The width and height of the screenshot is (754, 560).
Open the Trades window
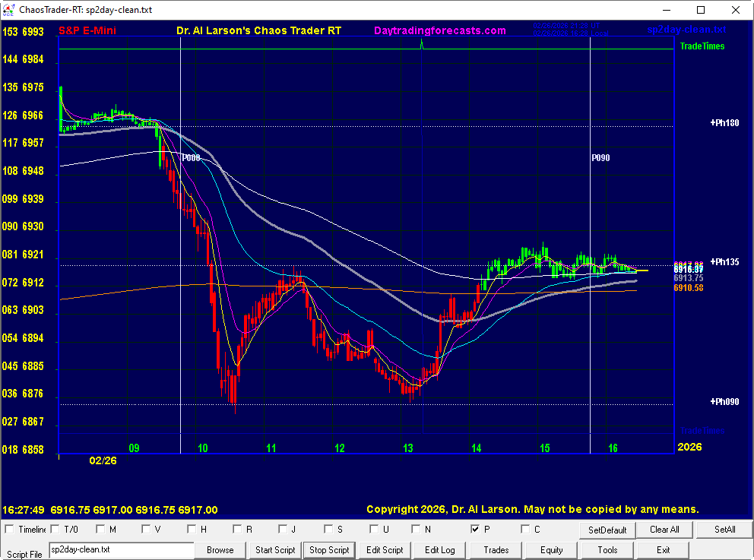pyautogui.click(x=496, y=549)
